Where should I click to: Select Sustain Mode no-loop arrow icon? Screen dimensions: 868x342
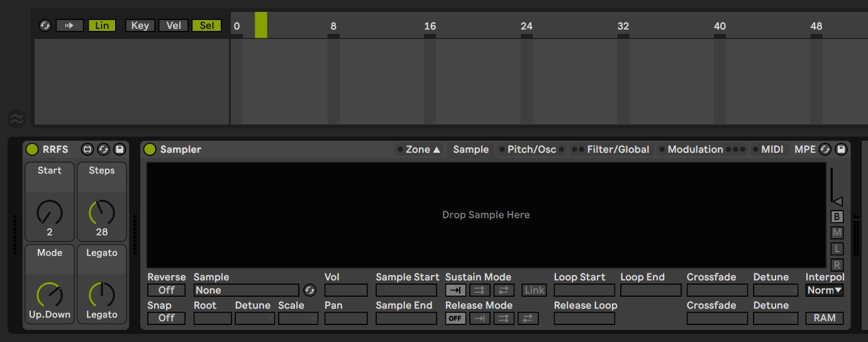[455, 290]
